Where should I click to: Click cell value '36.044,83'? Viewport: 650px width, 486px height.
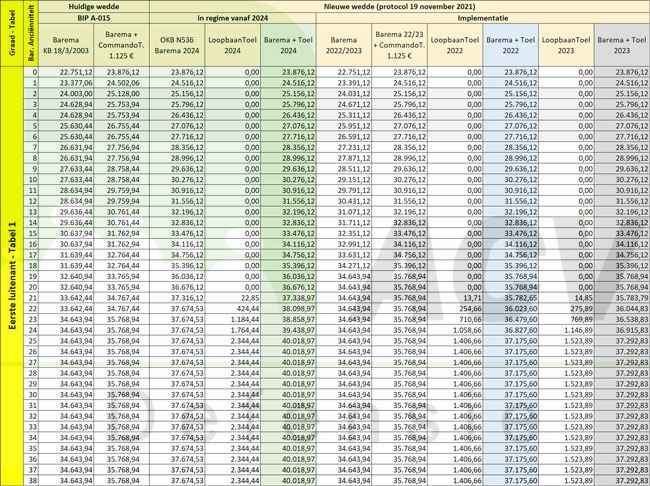pyautogui.click(x=632, y=309)
